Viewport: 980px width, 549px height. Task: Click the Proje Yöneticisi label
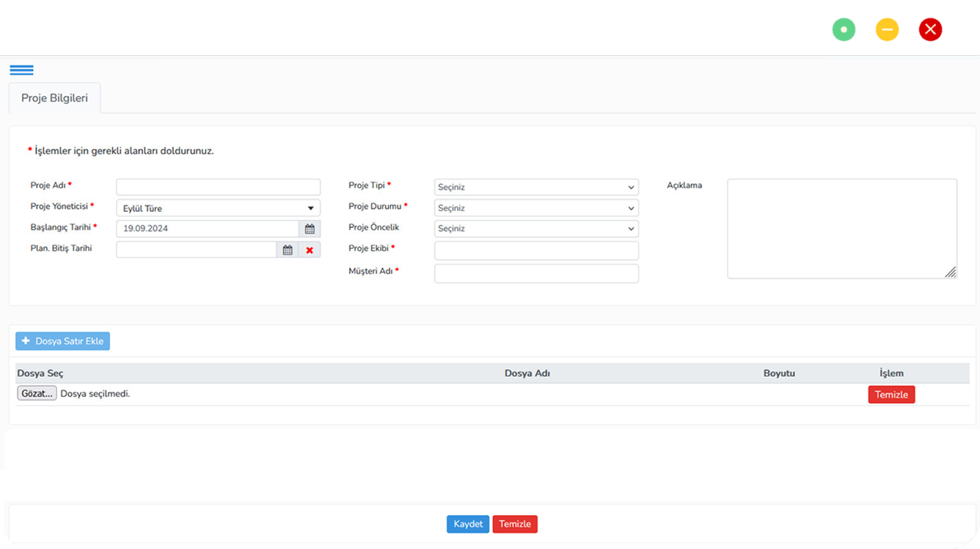59,206
